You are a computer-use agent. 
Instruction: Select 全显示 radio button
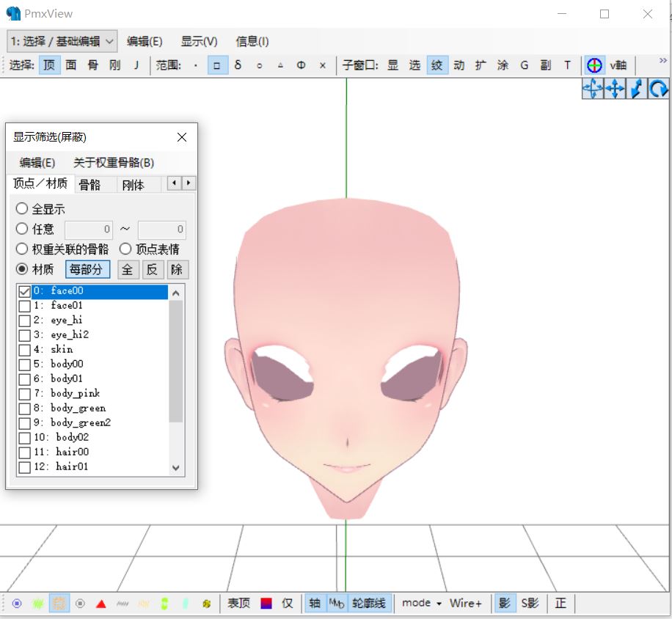(22, 208)
